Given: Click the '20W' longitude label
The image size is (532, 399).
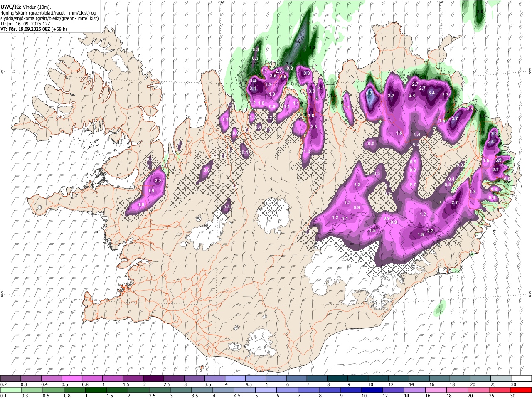Looking at the screenshot, I should (221, 2).
